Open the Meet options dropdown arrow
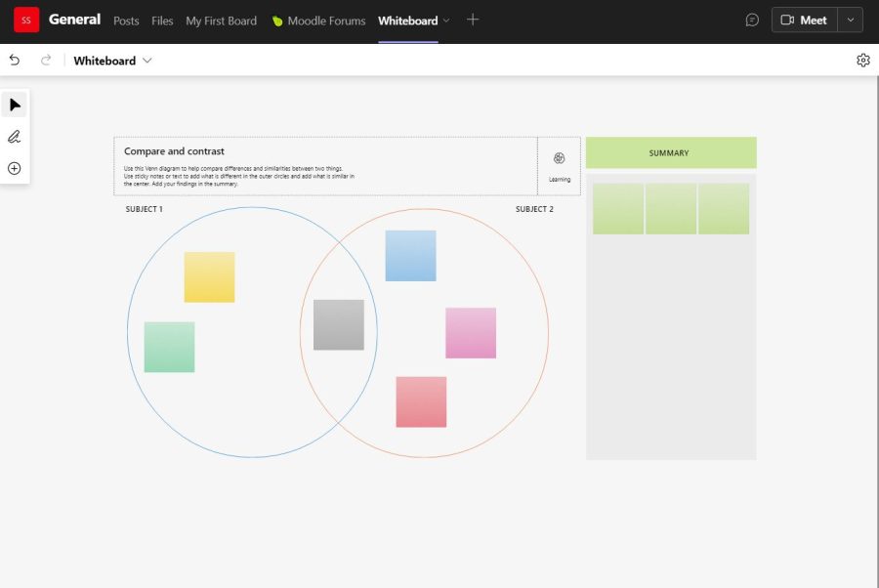Screen dimensions: 879x588 (x=851, y=20)
